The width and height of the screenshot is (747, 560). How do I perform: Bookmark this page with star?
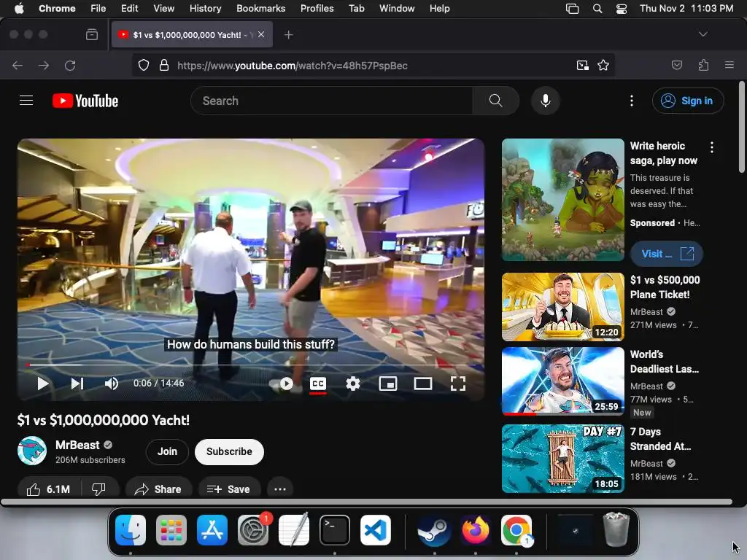603,65
